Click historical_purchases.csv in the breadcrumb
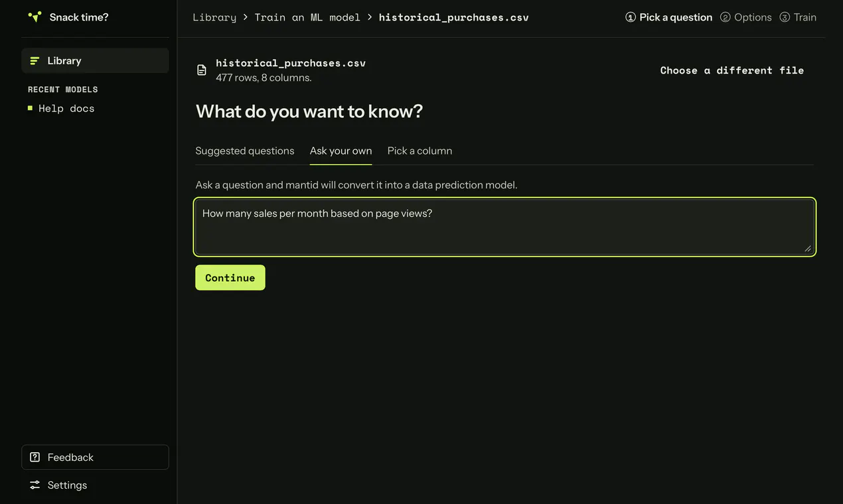 454,17
